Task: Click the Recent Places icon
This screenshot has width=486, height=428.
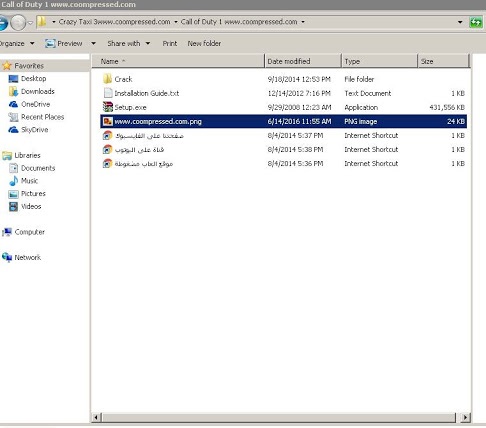Action: (13, 117)
